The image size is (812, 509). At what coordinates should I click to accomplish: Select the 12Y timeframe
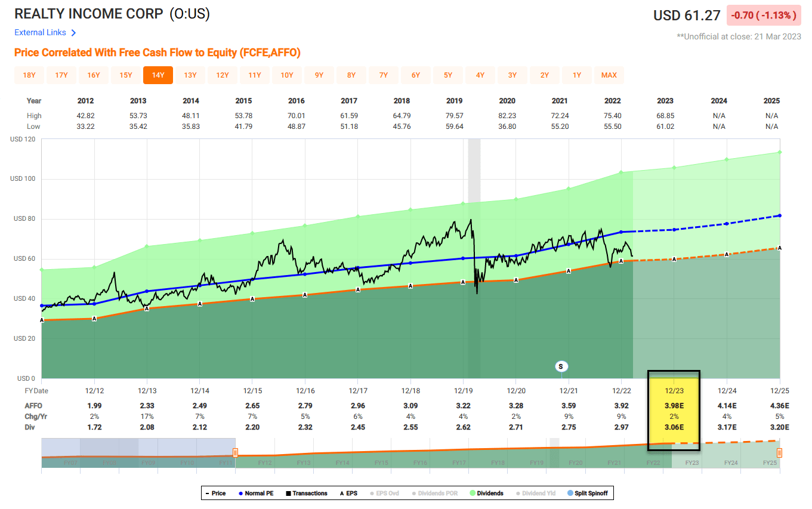click(x=223, y=75)
